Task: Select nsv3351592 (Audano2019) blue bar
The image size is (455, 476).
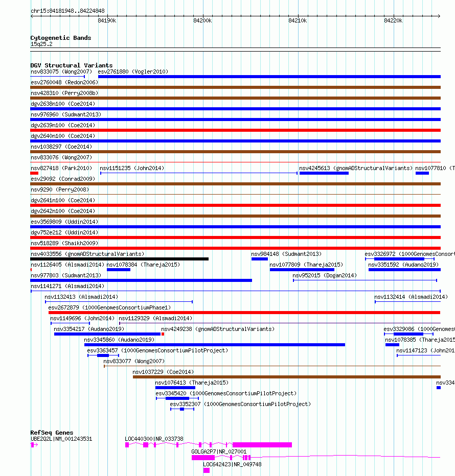Action: (404, 270)
